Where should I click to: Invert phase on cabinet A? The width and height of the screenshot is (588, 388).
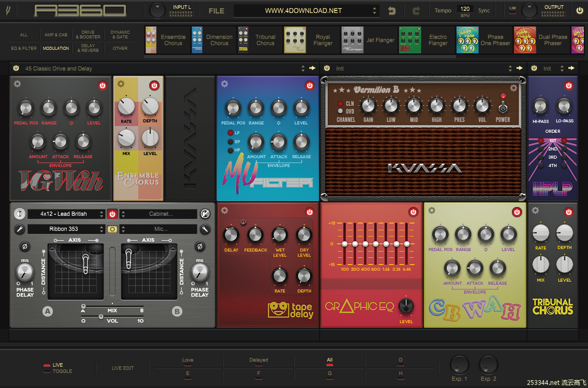[x=25, y=246]
